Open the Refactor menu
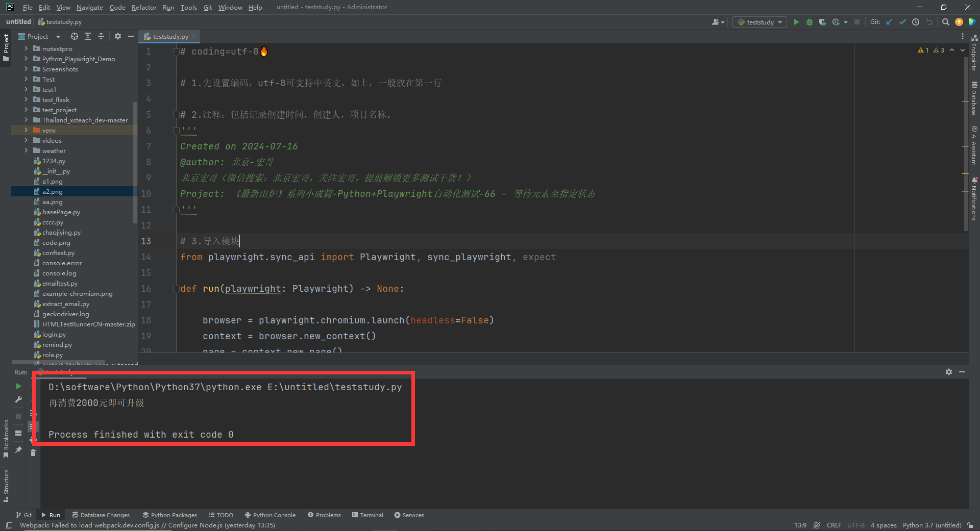This screenshot has width=980, height=531. (144, 7)
